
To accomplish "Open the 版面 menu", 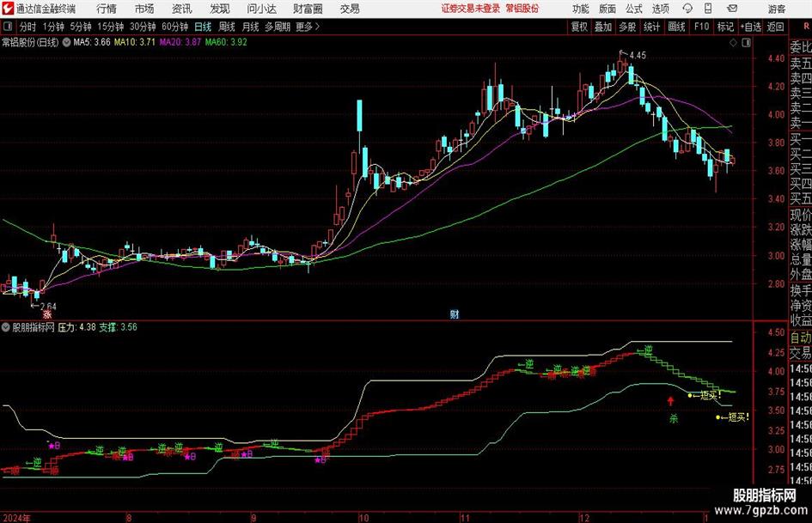I will [607, 9].
